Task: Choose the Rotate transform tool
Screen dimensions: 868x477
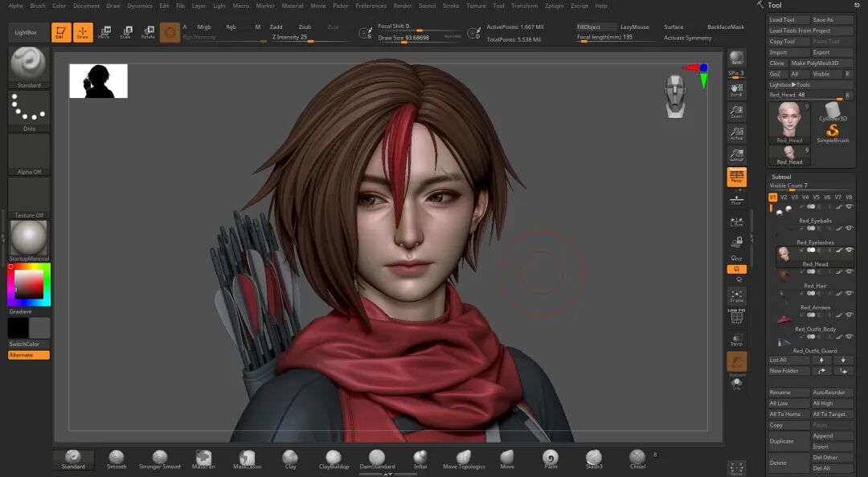Action: coord(148,32)
